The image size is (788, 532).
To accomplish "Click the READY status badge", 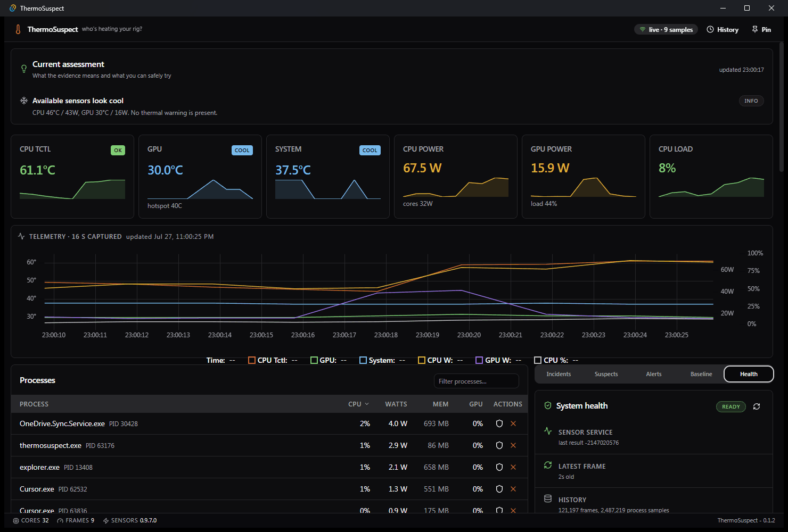I will point(730,406).
